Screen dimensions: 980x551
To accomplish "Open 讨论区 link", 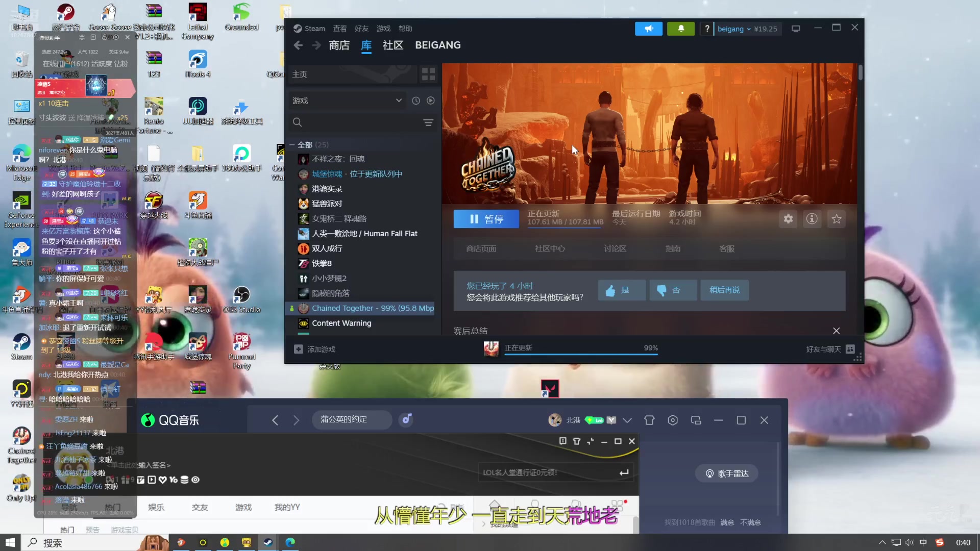I will click(615, 248).
